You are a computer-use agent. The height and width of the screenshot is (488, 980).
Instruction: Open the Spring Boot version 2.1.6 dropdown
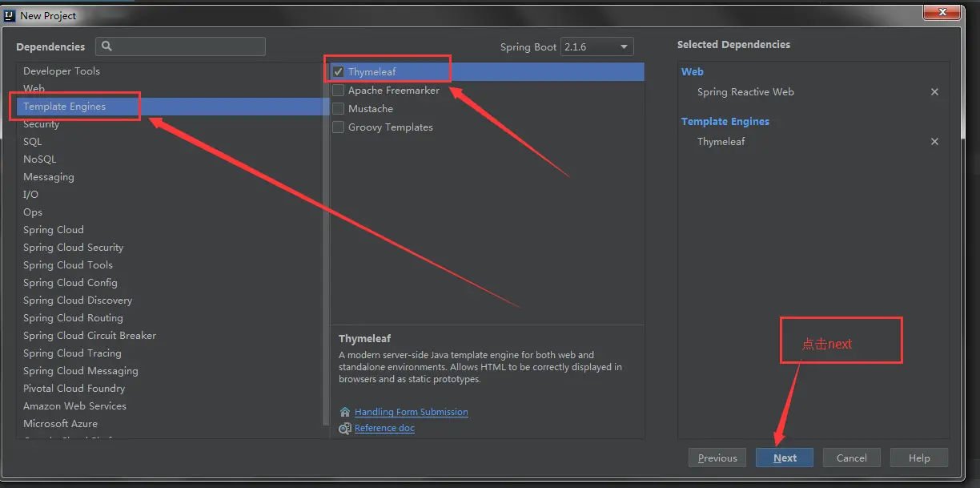coord(597,47)
